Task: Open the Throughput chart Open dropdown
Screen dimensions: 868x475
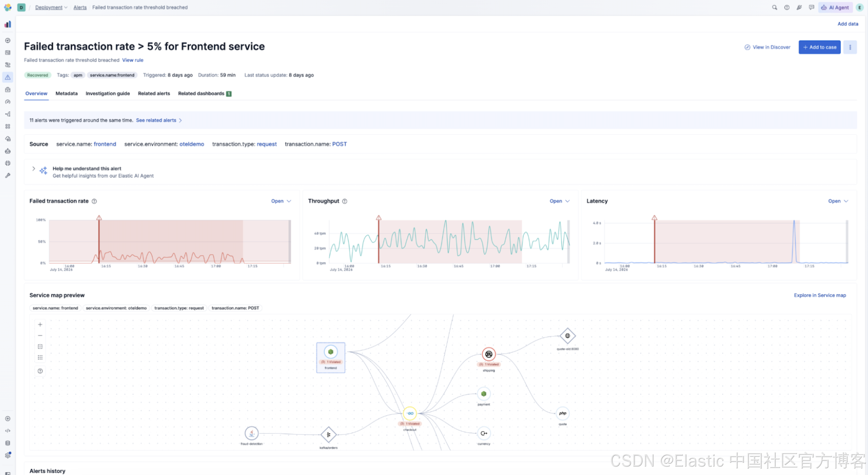Action: [x=559, y=201]
